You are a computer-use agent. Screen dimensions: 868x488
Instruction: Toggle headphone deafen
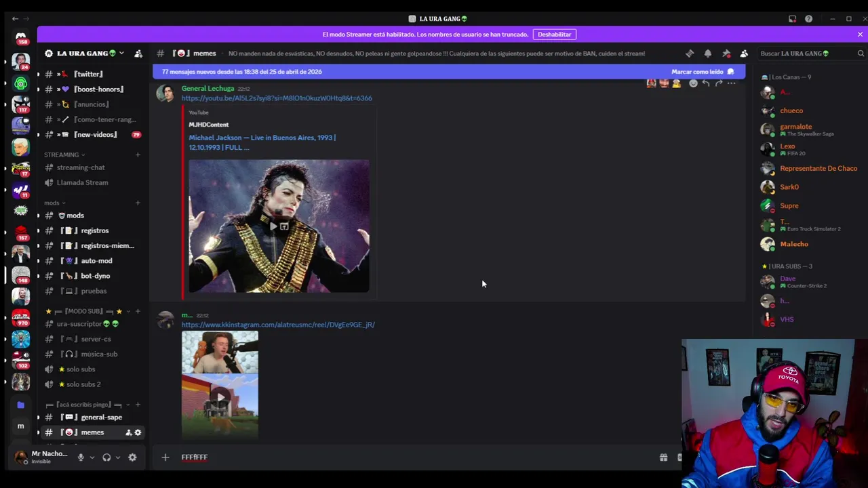[x=106, y=457]
